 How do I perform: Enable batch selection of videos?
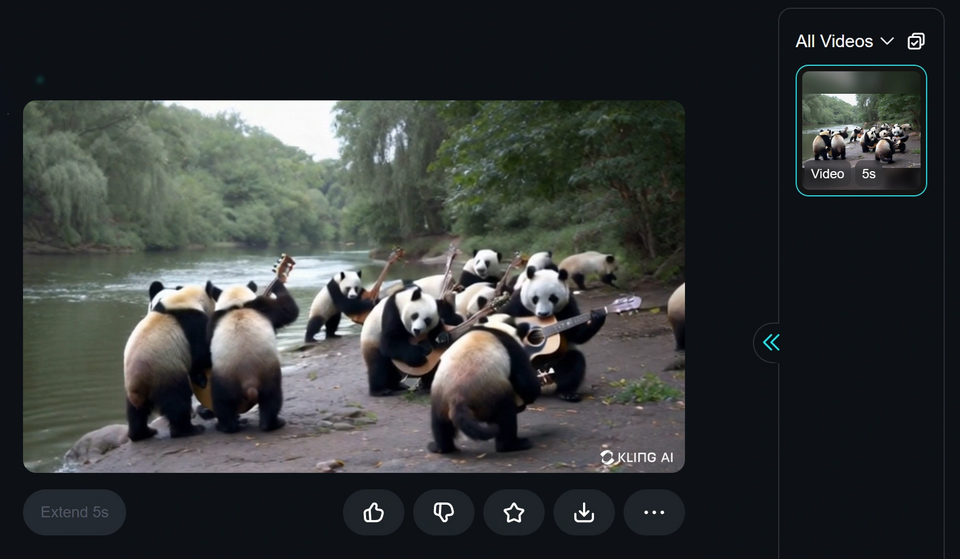(x=916, y=41)
